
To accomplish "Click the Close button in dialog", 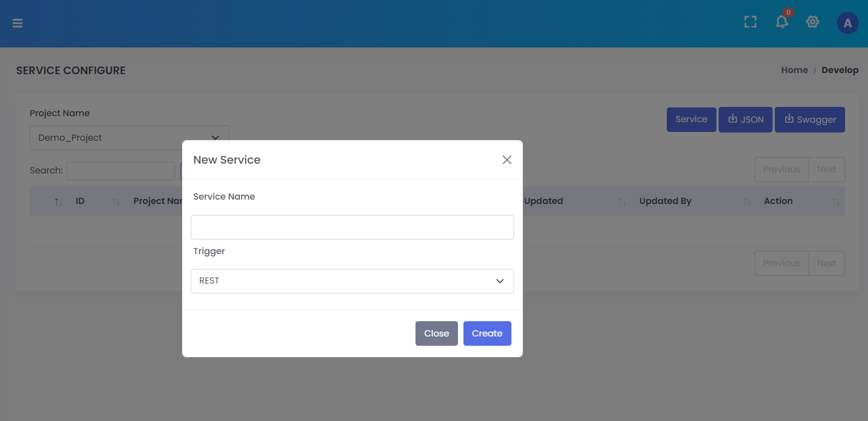I will click(x=436, y=333).
